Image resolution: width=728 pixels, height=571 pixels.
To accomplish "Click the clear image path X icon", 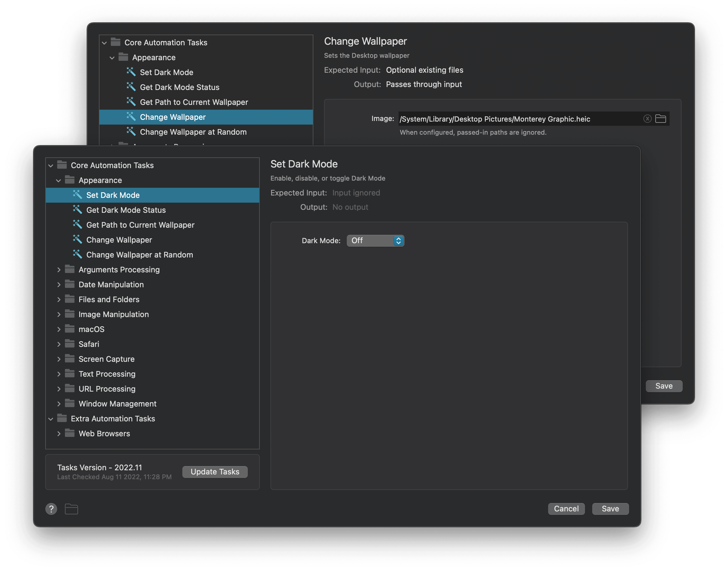I will (647, 119).
